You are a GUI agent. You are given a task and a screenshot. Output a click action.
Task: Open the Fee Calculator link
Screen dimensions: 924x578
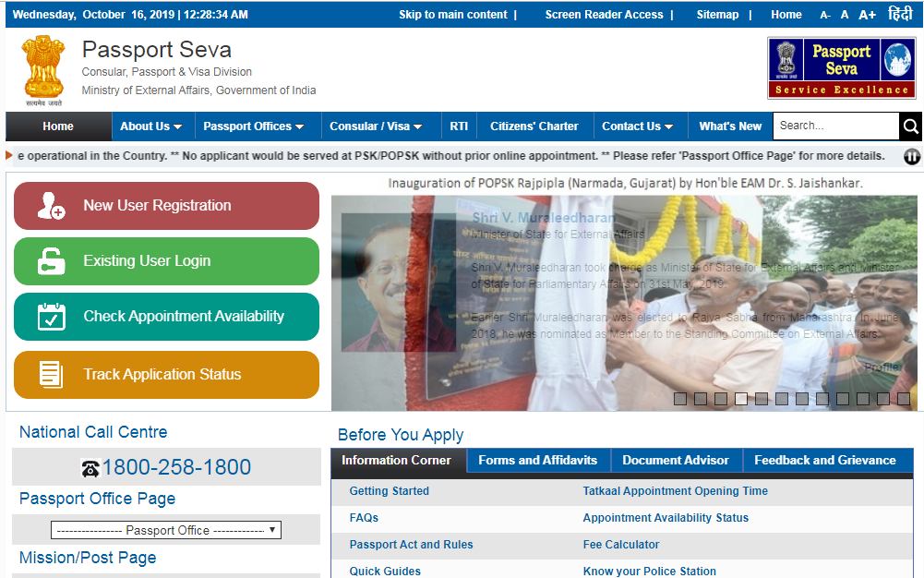pyautogui.click(x=621, y=545)
